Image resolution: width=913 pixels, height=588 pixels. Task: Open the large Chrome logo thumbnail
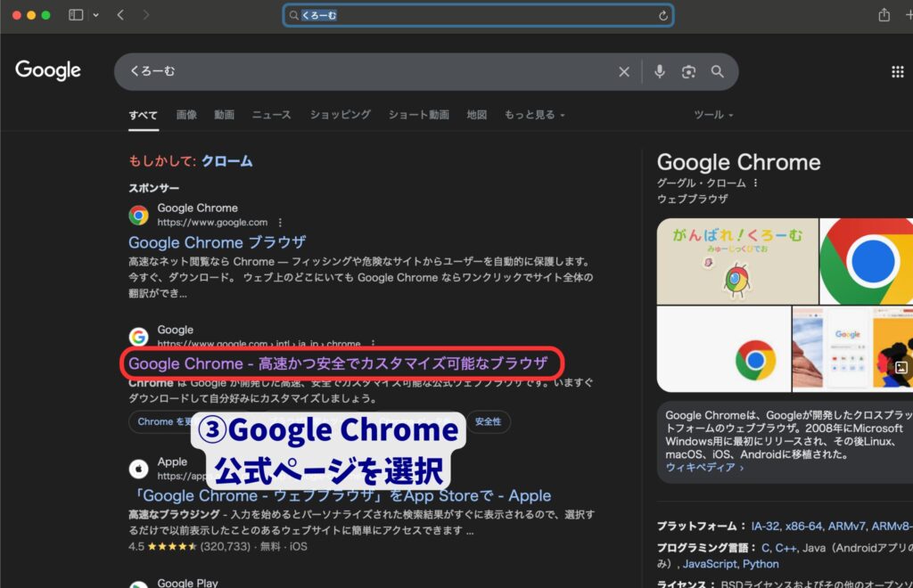point(867,261)
